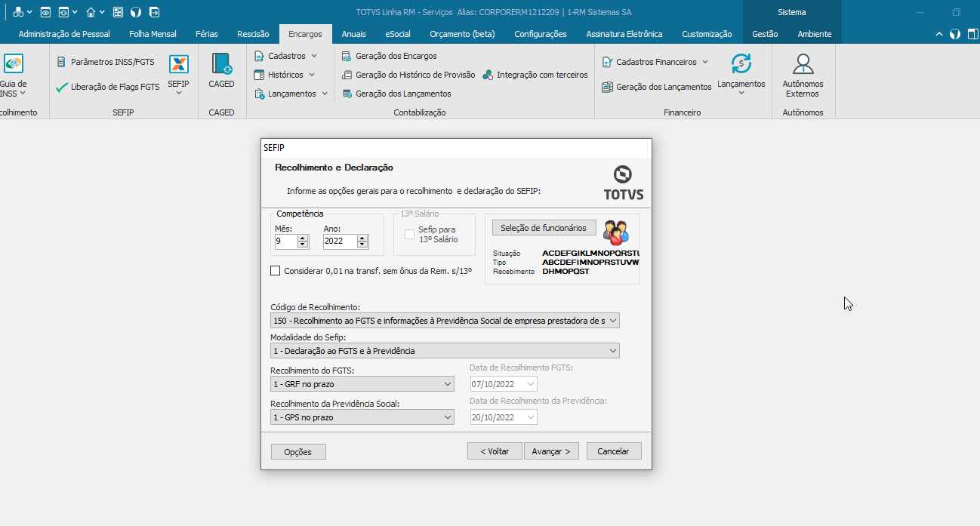Switch to Ambiente tab
980x526 pixels.
pos(815,34)
